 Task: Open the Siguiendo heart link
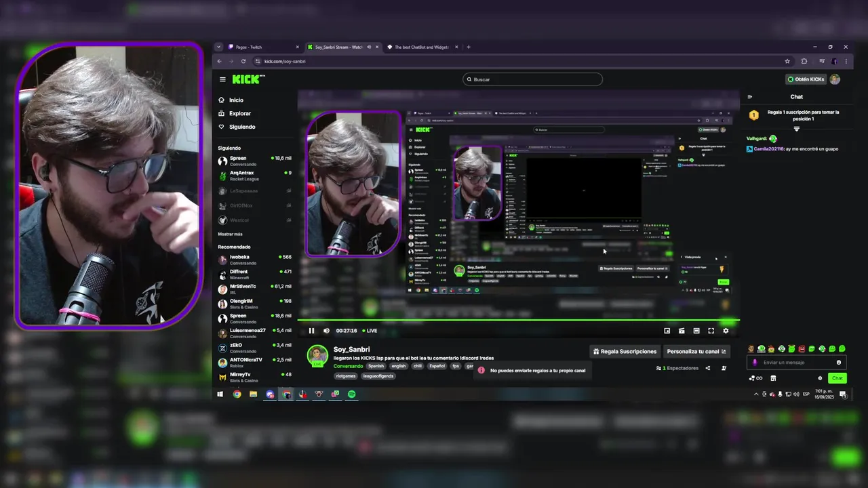click(237, 127)
